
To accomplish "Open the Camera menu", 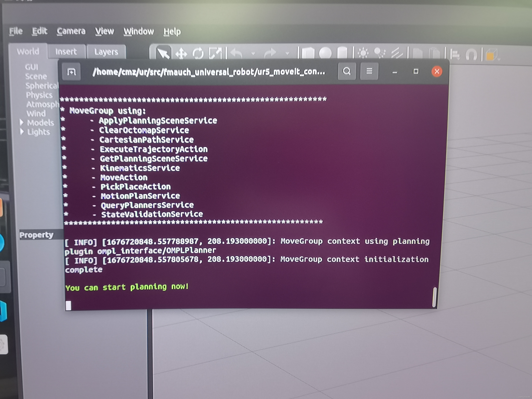I will pos(71,31).
